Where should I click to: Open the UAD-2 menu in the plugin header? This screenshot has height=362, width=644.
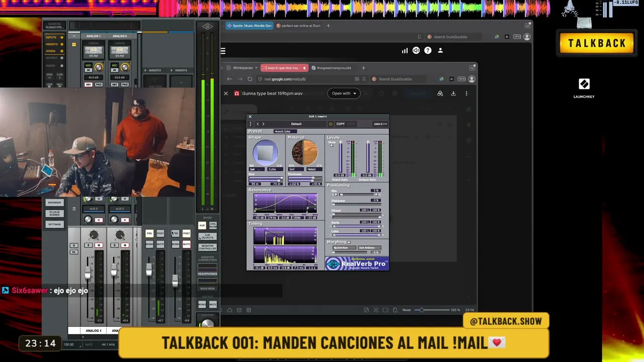coord(380,124)
